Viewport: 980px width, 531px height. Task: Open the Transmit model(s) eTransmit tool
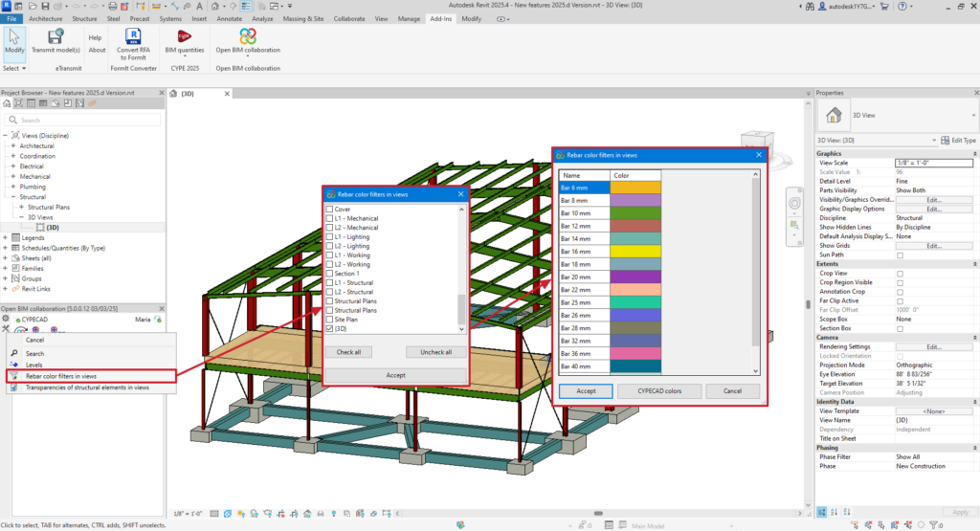(x=56, y=41)
